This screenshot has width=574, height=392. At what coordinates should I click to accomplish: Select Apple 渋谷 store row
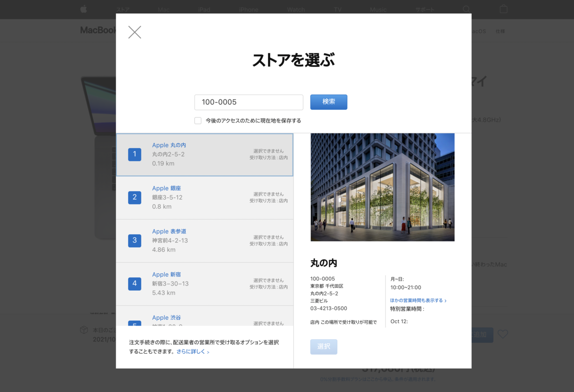[205, 316]
